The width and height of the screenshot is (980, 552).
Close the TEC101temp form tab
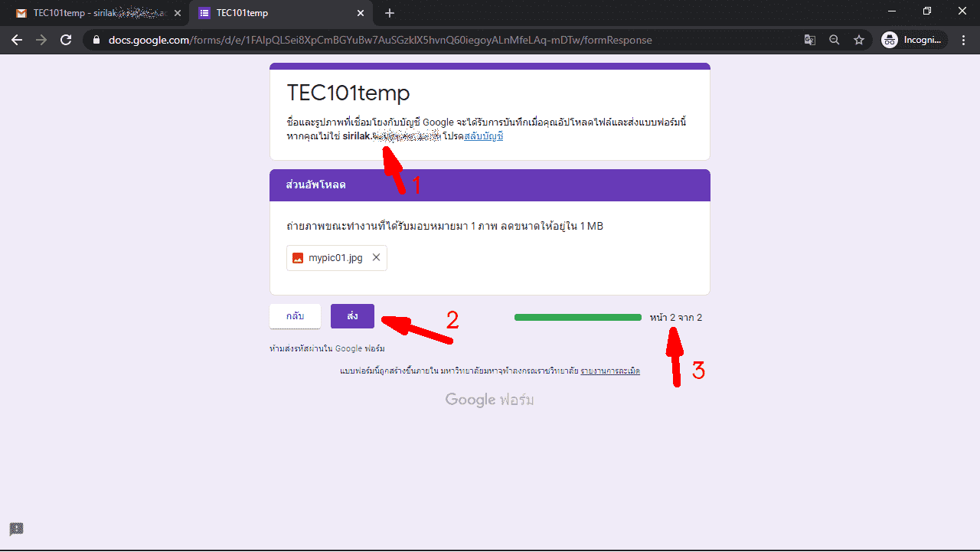[x=361, y=13]
